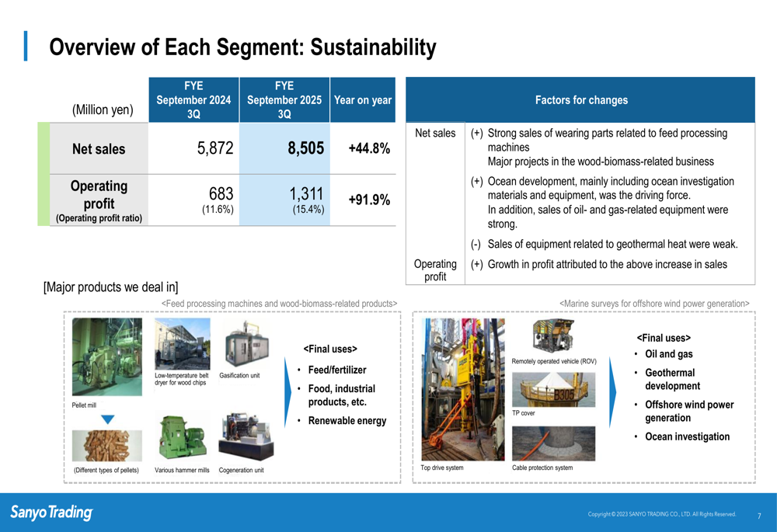Click 'Food, industrial products, etc.' bullet

pyautogui.click(x=341, y=395)
